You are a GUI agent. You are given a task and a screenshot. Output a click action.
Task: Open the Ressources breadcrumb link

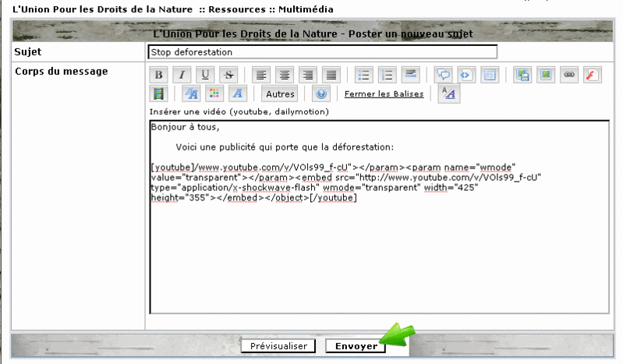[x=237, y=9]
